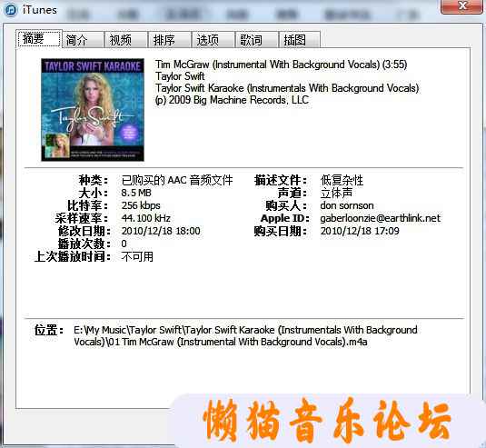Click the 256 kbps bitrate value
Viewport: 486px width, 448px height.
(x=141, y=205)
